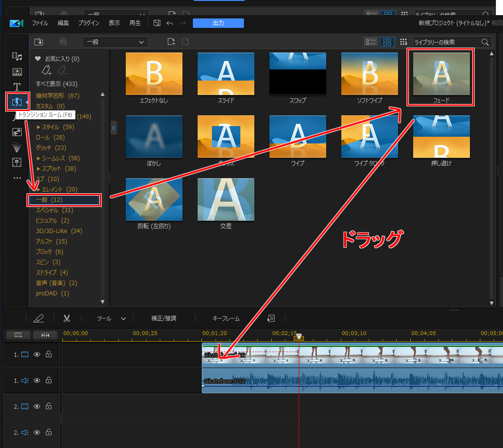The image size is (503, 448).
Task: Toggle visibility of video track 2
Action: pyautogui.click(x=37, y=406)
